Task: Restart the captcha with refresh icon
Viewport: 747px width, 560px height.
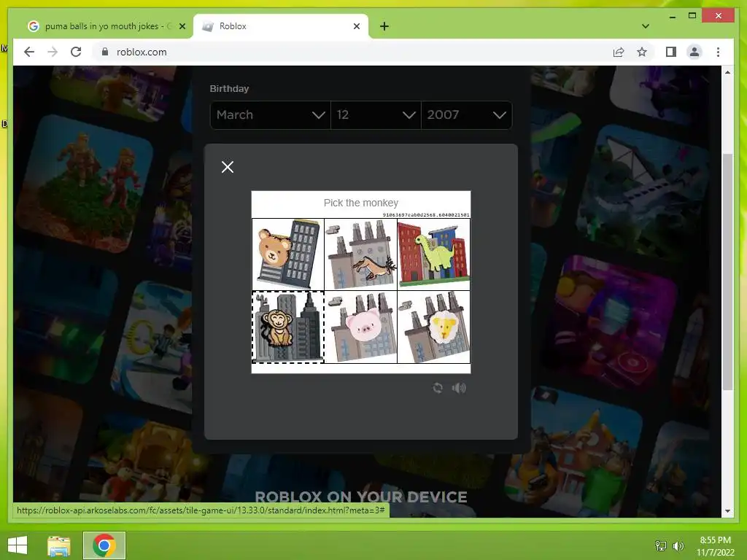Action: coord(438,388)
